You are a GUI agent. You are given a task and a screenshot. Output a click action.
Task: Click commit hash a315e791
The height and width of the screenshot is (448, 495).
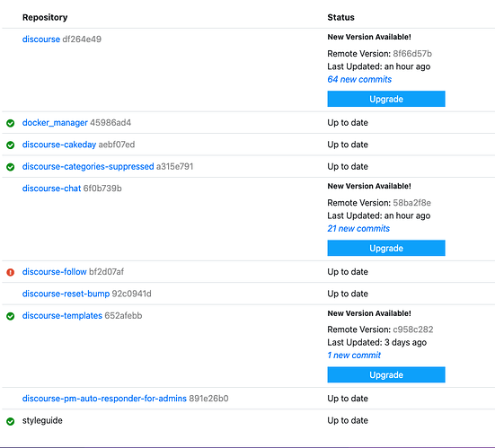[x=174, y=166]
